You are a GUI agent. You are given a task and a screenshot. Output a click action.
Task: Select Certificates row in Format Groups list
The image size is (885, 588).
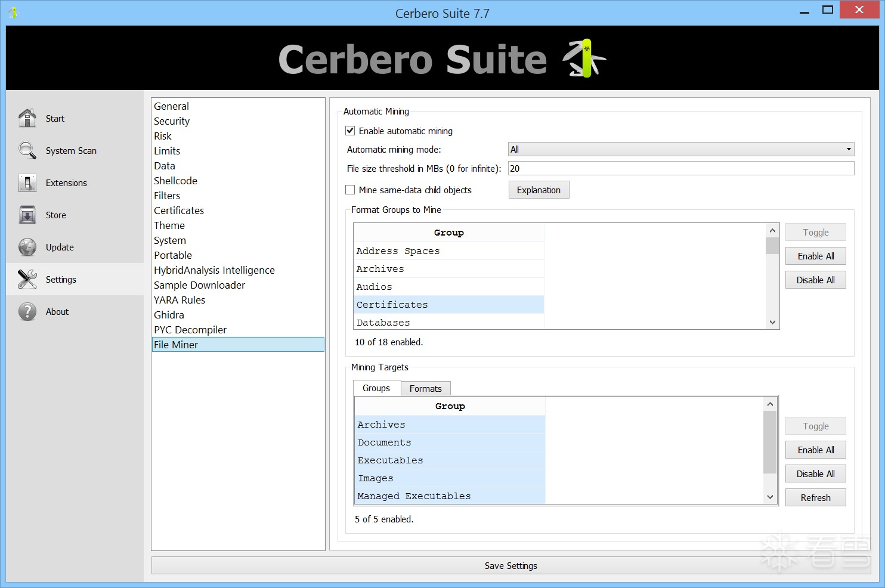(x=449, y=305)
